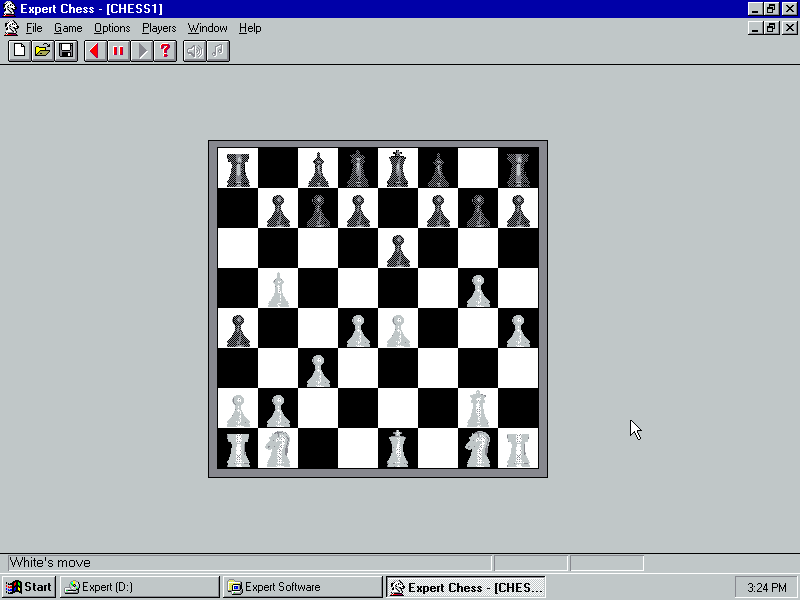Viewport: 800px width, 600px height.
Task: Minimize the inner CHESS1 document window
Action: pyautogui.click(x=756, y=28)
